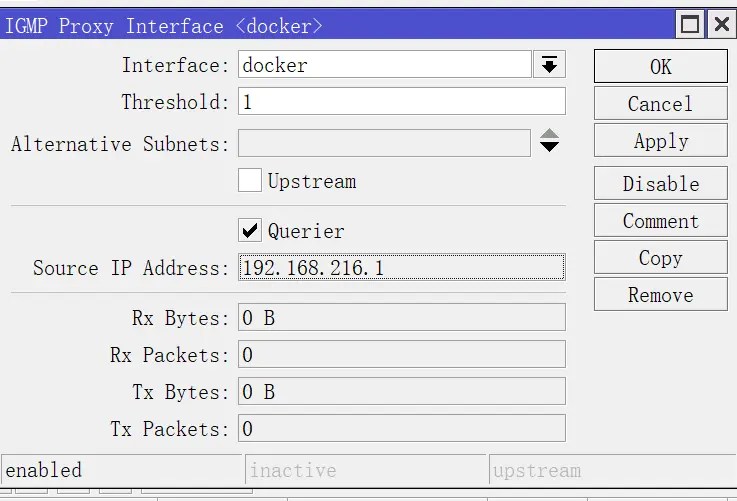Copy this IGMP proxy interface
Image resolution: width=737 pixels, height=501 pixels.
pyautogui.click(x=660, y=258)
